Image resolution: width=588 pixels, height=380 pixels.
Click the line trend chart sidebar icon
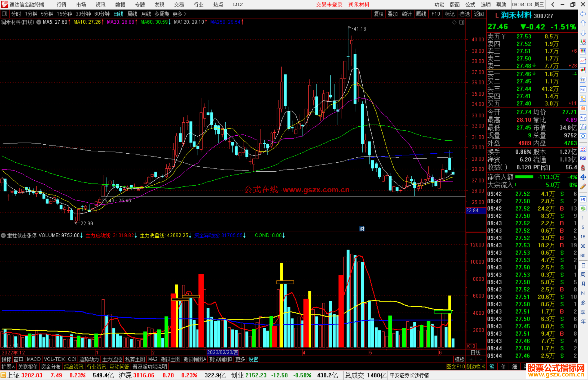click(583, 60)
